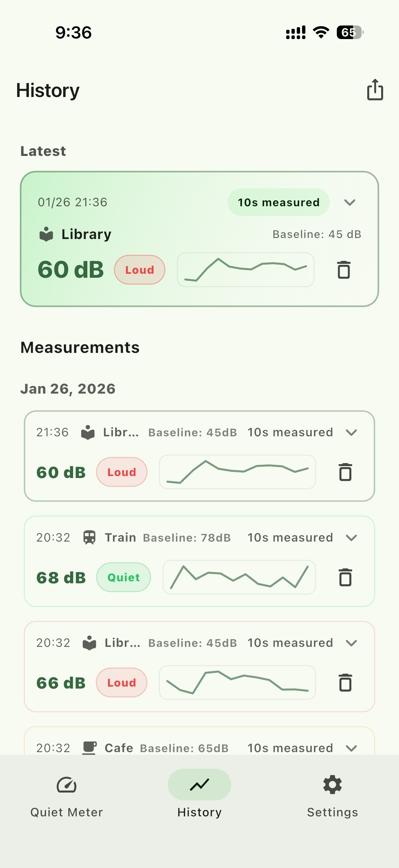The width and height of the screenshot is (399, 868).
Task: Expand the Cafe measurement chevron
Action: pyautogui.click(x=351, y=748)
